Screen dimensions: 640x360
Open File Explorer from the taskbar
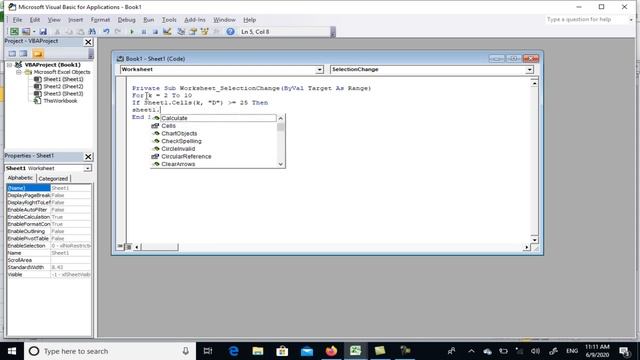click(x=258, y=351)
